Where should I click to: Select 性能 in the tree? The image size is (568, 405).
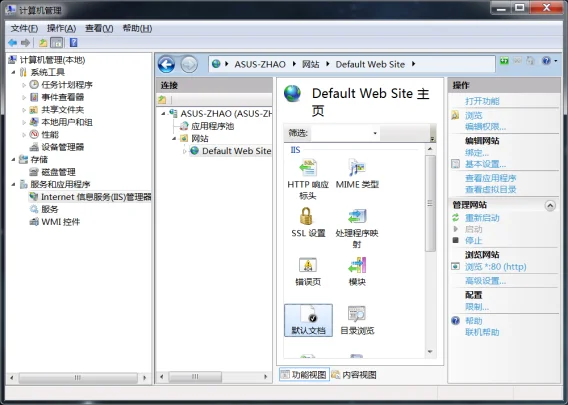50,135
